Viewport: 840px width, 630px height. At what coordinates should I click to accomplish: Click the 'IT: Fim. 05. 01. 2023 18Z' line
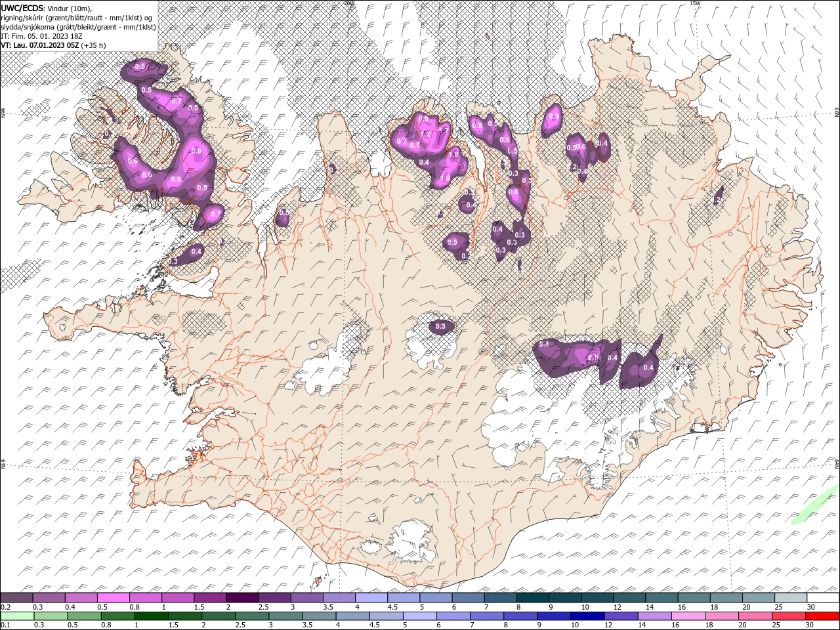(41, 35)
